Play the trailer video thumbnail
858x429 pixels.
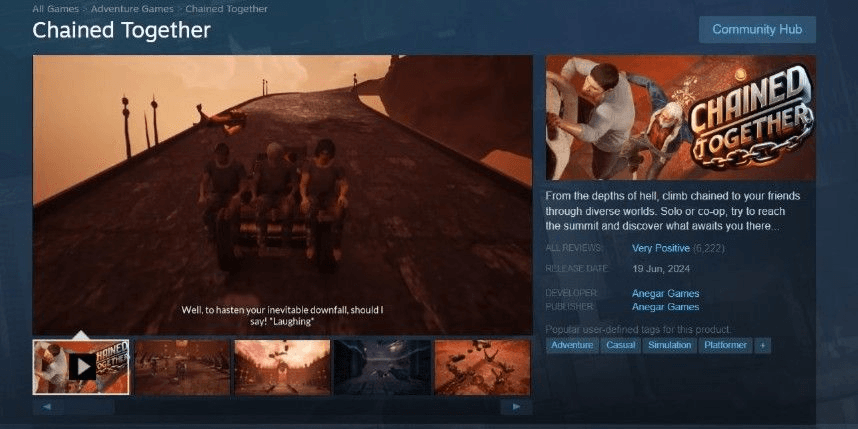click(x=81, y=367)
